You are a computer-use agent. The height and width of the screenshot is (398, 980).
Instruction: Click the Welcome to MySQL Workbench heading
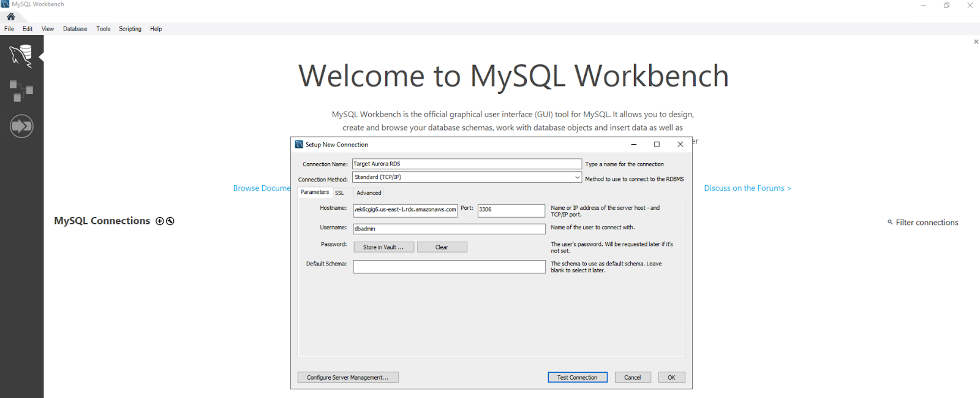coord(513,76)
